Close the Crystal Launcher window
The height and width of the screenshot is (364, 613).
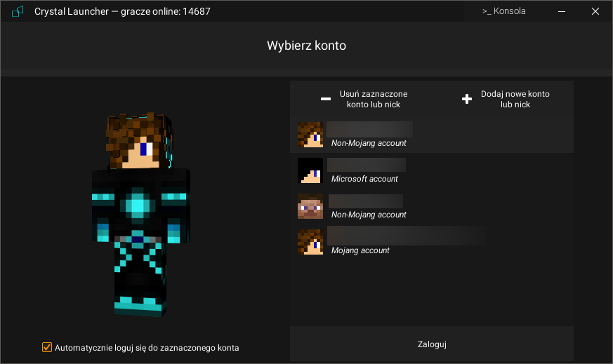coord(595,11)
